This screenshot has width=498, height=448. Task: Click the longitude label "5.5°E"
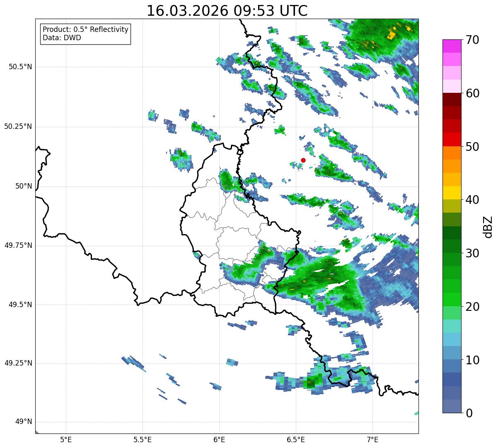[x=143, y=439]
